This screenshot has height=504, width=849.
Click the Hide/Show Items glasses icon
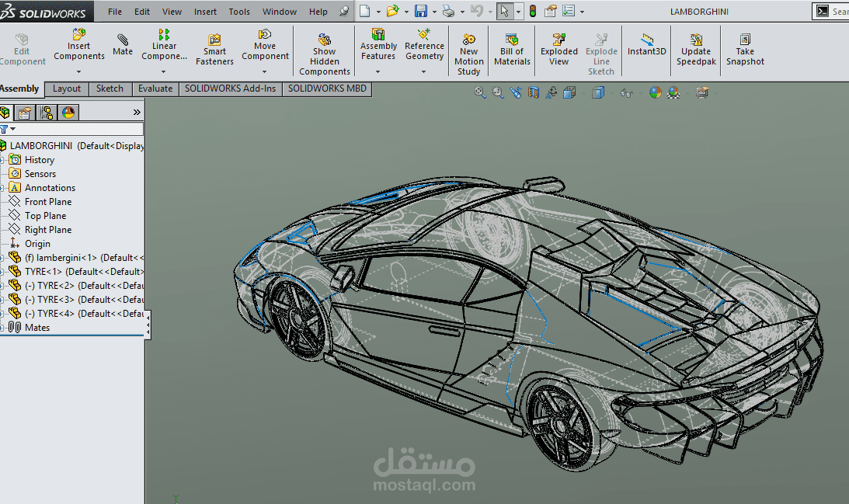(627, 93)
